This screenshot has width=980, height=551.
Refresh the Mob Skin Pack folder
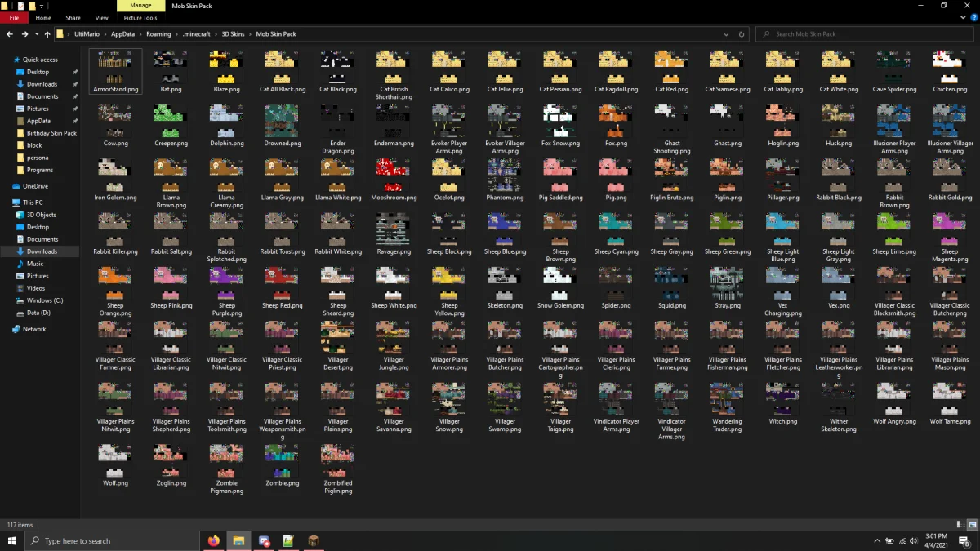[x=742, y=34]
